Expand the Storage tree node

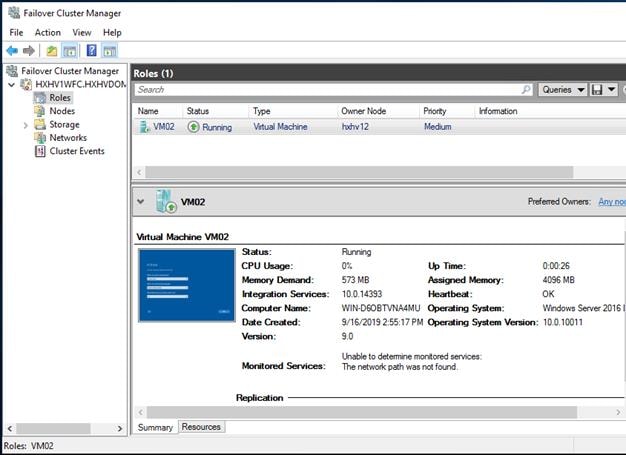point(26,125)
